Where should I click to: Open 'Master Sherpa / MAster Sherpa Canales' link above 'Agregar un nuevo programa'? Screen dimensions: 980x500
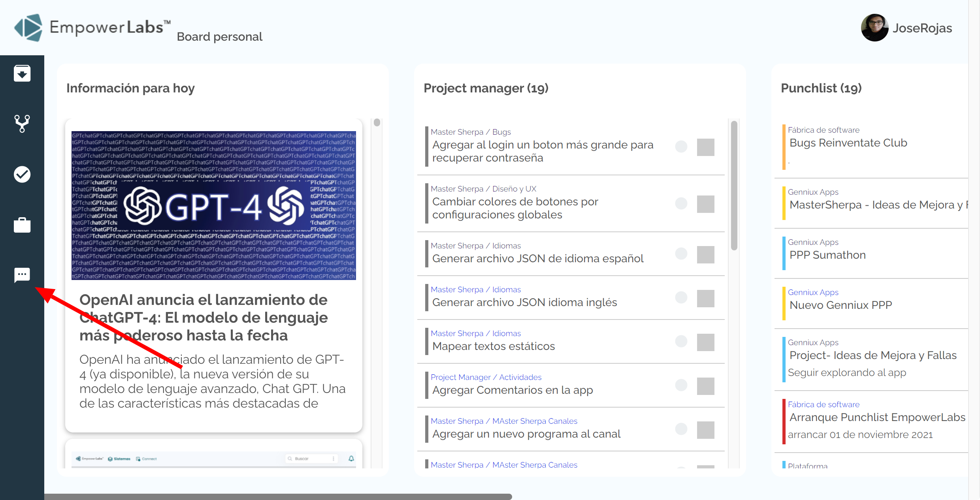[504, 421]
